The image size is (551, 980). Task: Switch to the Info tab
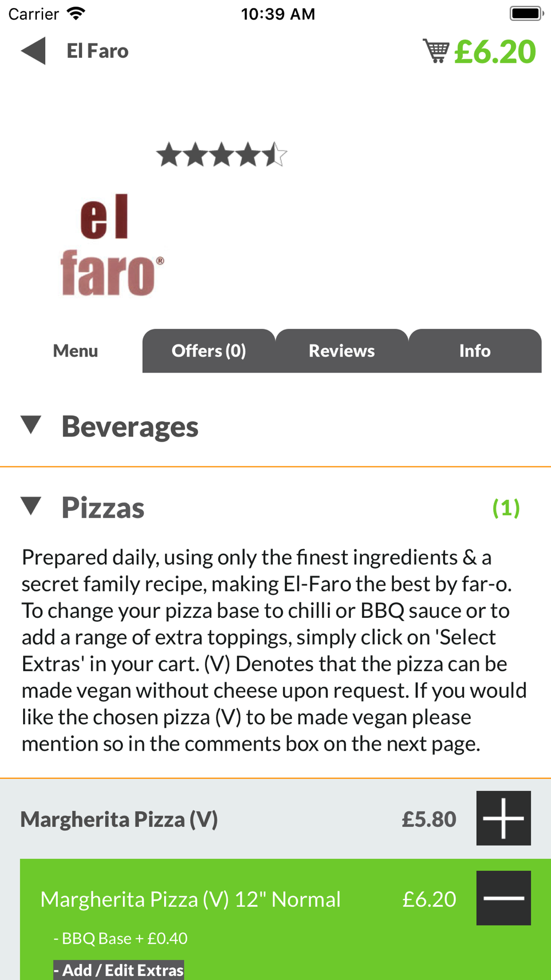coord(475,351)
